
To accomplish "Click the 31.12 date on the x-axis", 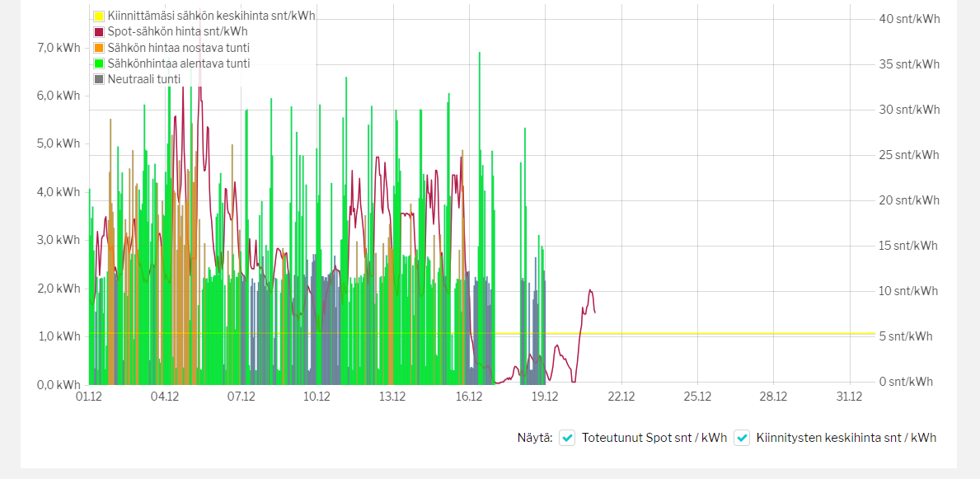I will [850, 396].
